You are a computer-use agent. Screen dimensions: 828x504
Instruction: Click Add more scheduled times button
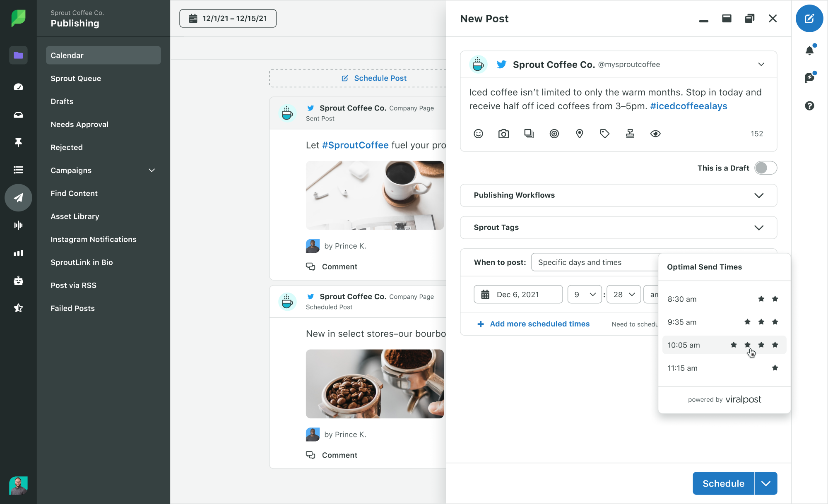tap(534, 324)
